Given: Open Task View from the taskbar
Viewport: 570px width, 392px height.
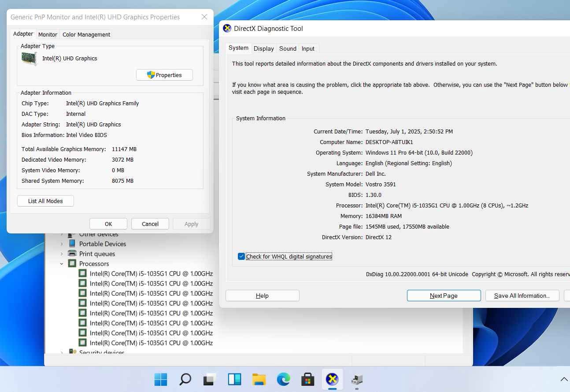Looking at the screenshot, I should (x=210, y=379).
